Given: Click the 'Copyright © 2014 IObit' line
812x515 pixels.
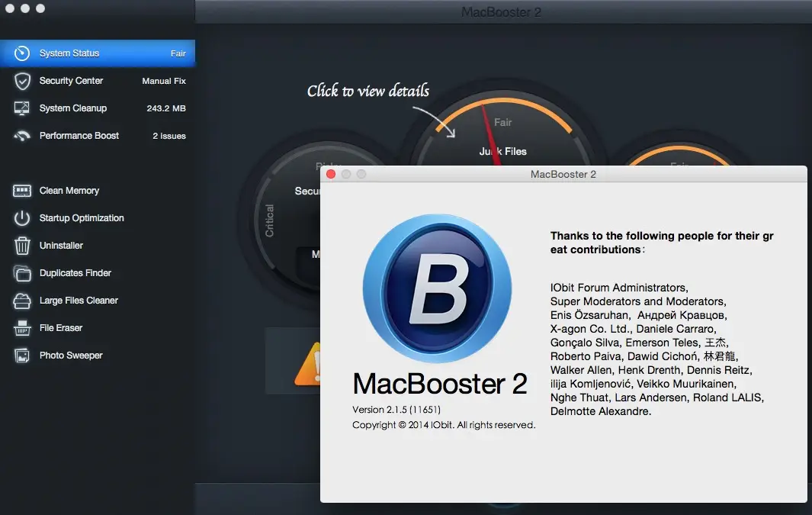Looking at the screenshot, I should coord(444,425).
